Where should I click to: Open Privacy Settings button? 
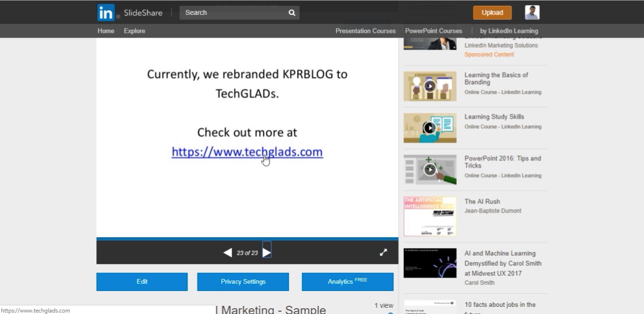pos(243,282)
